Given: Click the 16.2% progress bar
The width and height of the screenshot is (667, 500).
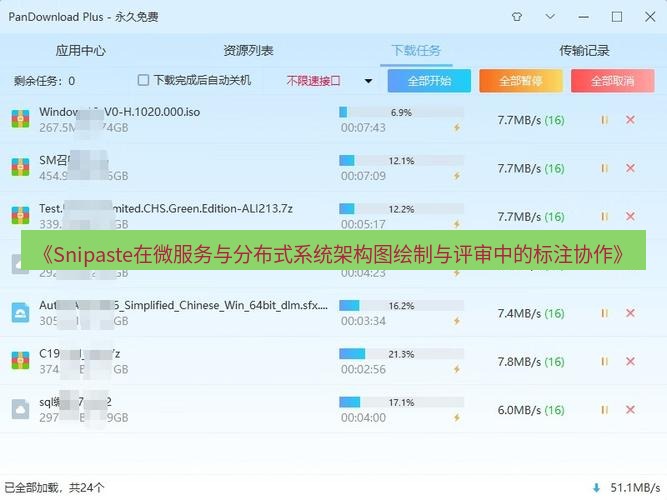Looking at the screenshot, I should click(x=401, y=306).
